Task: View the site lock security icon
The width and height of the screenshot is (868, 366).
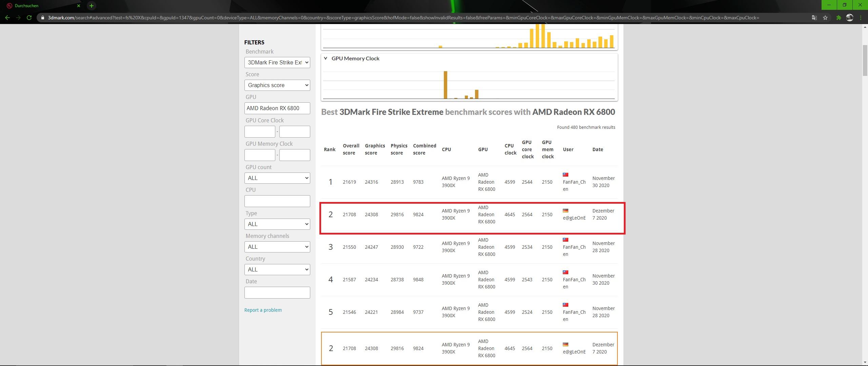Action: coord(43,18)
